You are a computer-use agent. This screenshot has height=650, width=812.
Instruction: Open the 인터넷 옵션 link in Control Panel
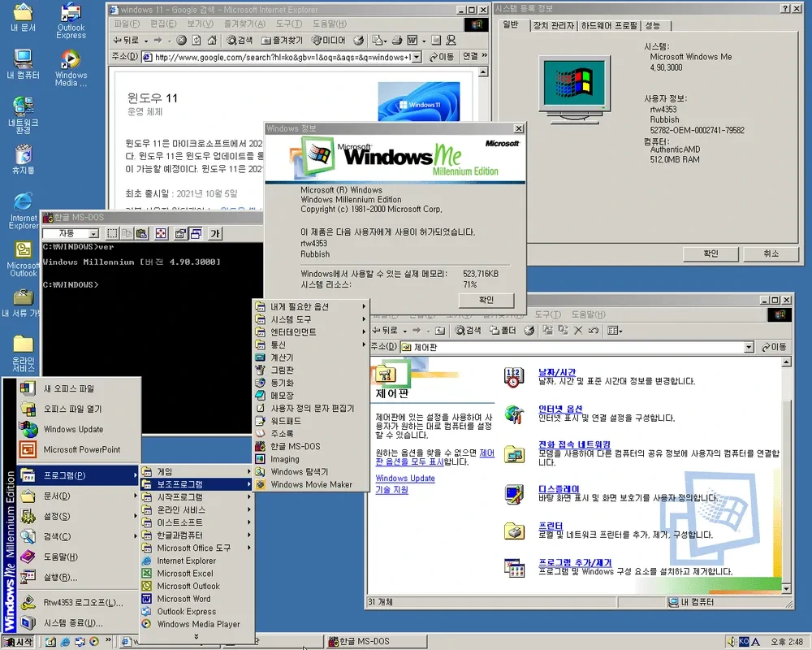pyautogui.click(x=560, y=409)
